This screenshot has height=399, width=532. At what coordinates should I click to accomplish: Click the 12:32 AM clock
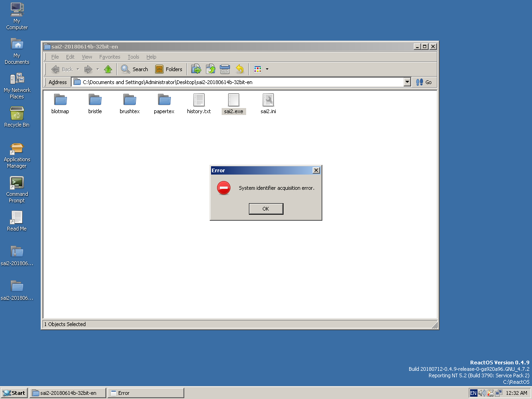(516, 393)
